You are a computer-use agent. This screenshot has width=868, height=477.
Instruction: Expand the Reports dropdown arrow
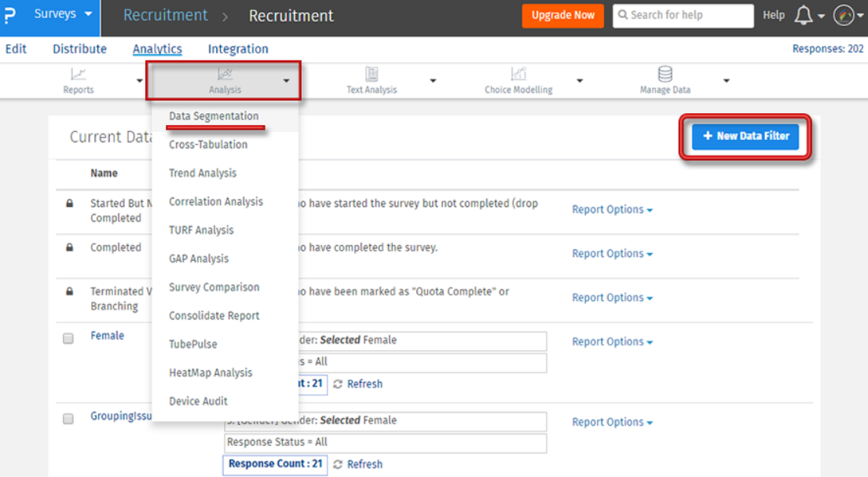click(140, 81)
